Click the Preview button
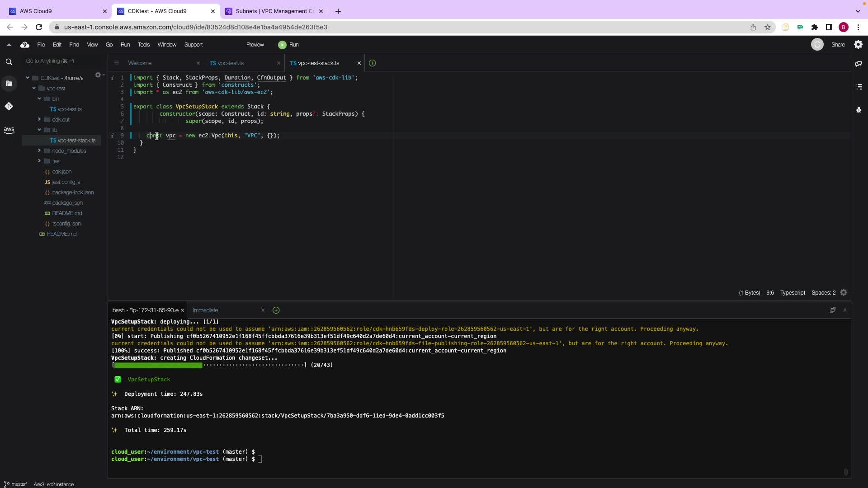The width and height of the screenshot is (868, 488). [x=255, y=45]
